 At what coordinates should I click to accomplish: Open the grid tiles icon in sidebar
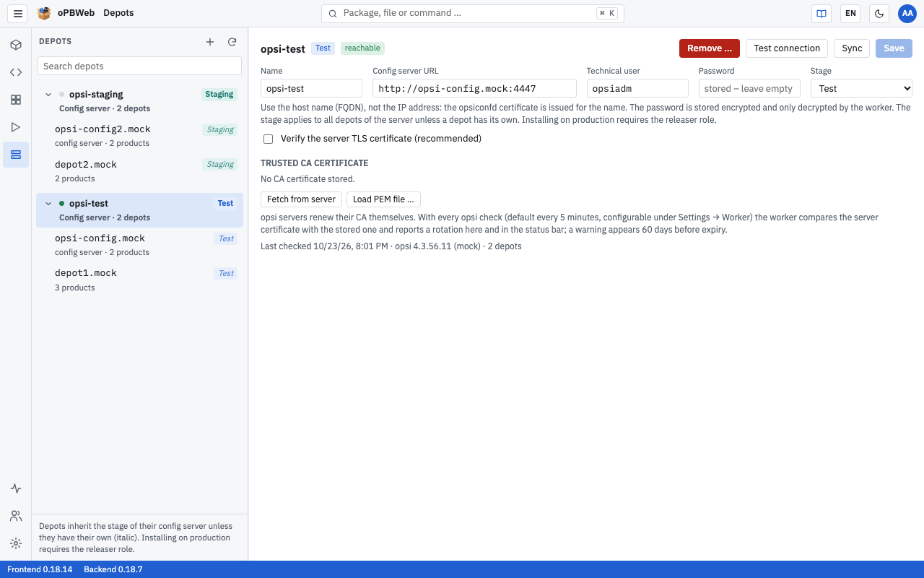pos(16,100)
